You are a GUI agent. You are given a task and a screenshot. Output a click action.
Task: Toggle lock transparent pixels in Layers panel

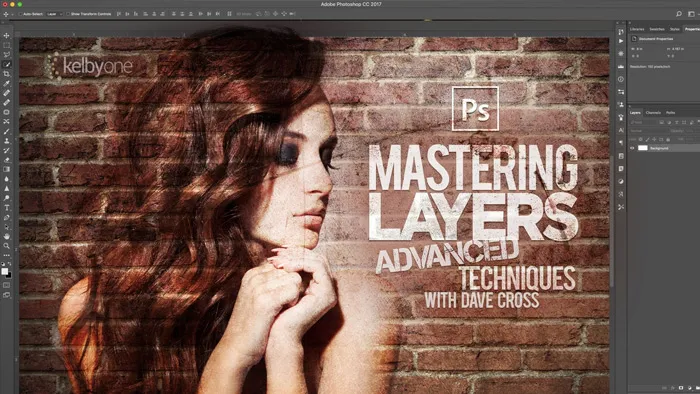[640, 139]
